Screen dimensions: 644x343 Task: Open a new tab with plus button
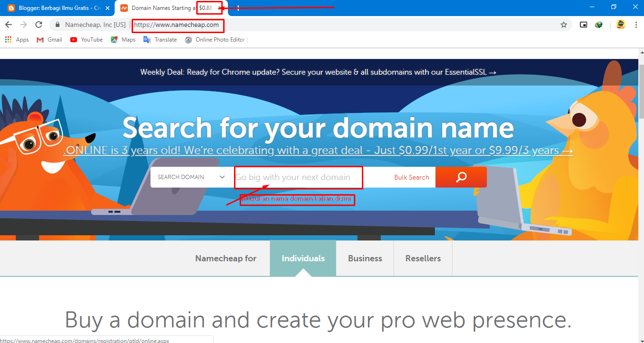point(238,8)
